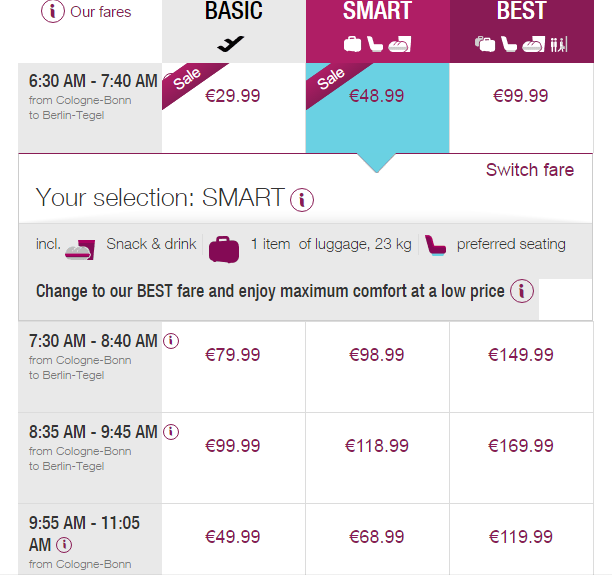Click the preferred seating seat icon

435,245
